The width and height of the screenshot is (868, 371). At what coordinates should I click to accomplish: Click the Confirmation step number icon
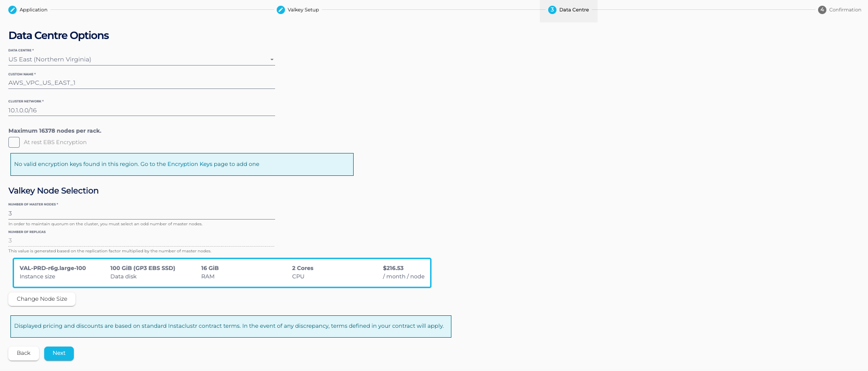822,10
